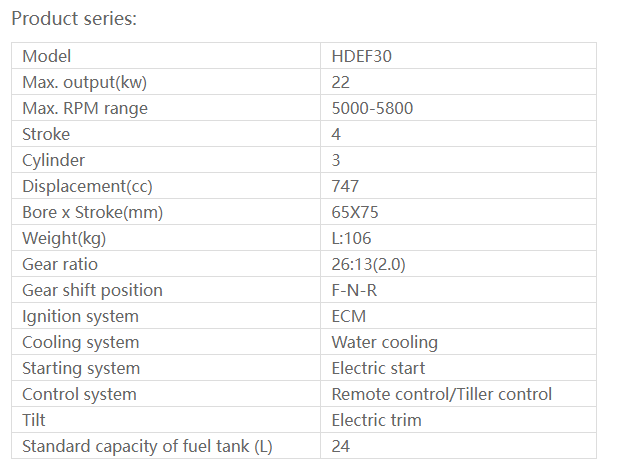Image resolution: width=617 pixels, height=473 pixels.
Task: Click the Water cooling value cell
Action: coord(384,342)
